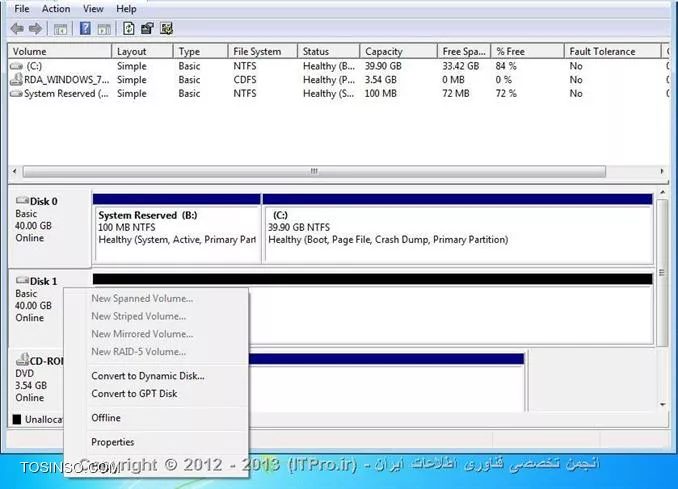Screen dimensions: 678x489
Task: Click the volume list horizontal scrollbar thumb
Action: [x=314, y=172]
